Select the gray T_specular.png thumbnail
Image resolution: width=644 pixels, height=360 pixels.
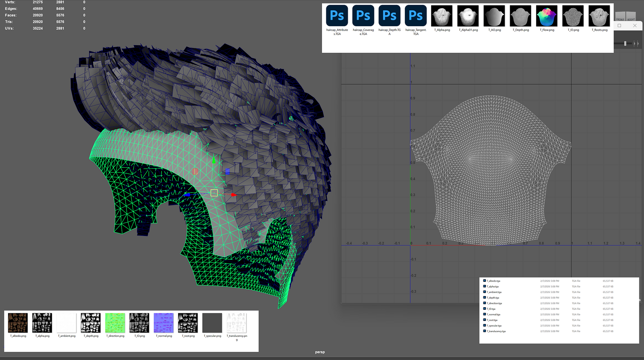(212, 323)
